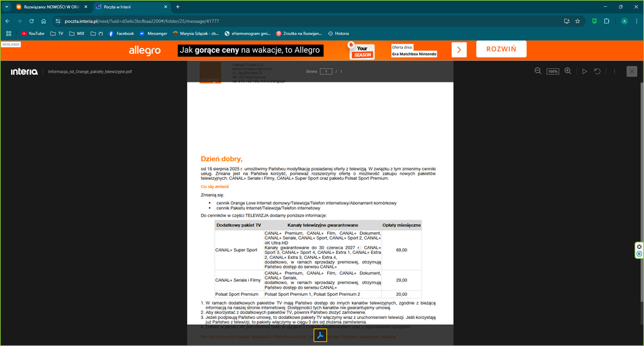Go back in browser history

[x=7, y=21]
